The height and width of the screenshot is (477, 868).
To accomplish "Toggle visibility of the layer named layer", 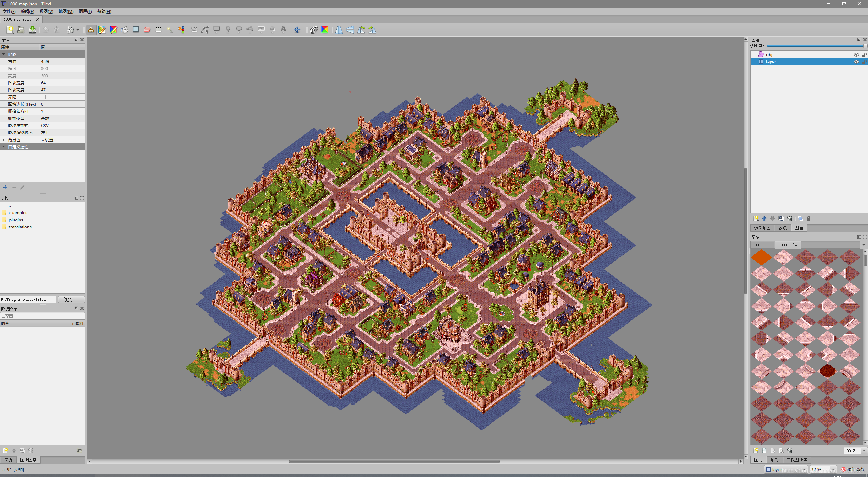I will pos(856,62).
